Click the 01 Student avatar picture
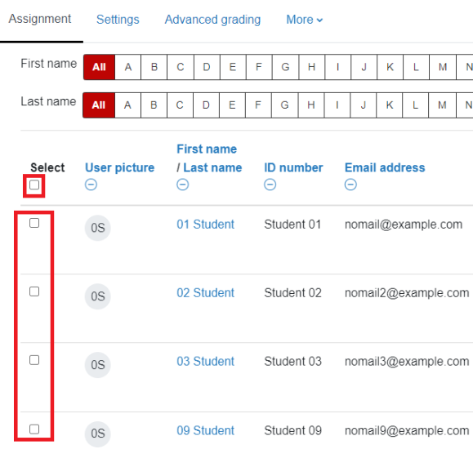473x476 pixels. click(97, 228)
